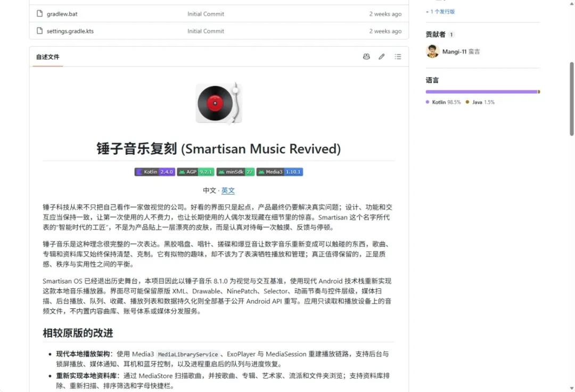Click the minSdk 27 badge
This screenshot has width=575, height=392.
click(x=235, y=172)
